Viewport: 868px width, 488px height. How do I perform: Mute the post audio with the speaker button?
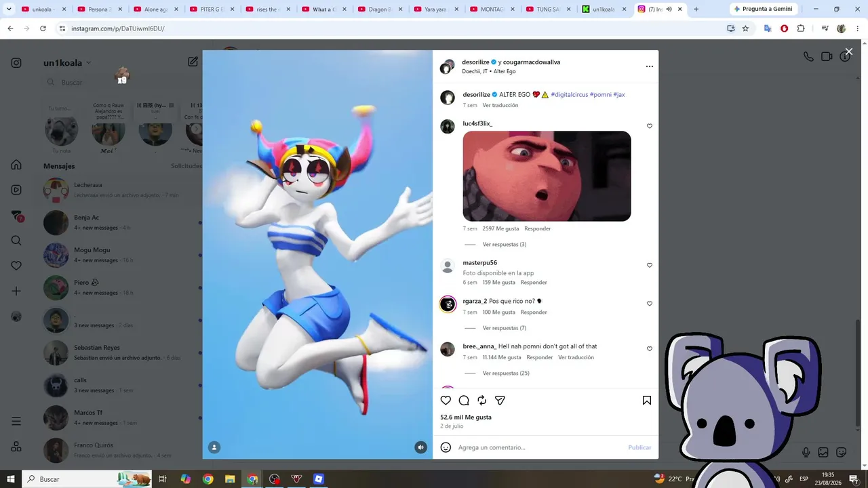(x=421, y=447)
